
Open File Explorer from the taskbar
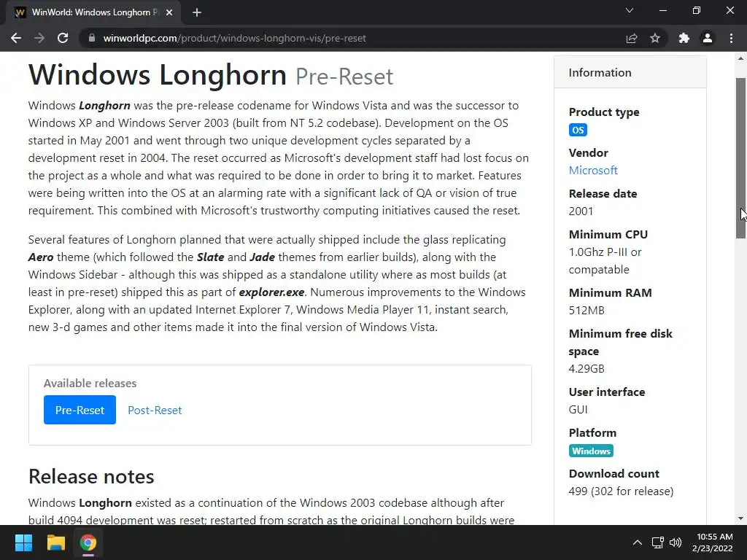[x=55, y=542]
